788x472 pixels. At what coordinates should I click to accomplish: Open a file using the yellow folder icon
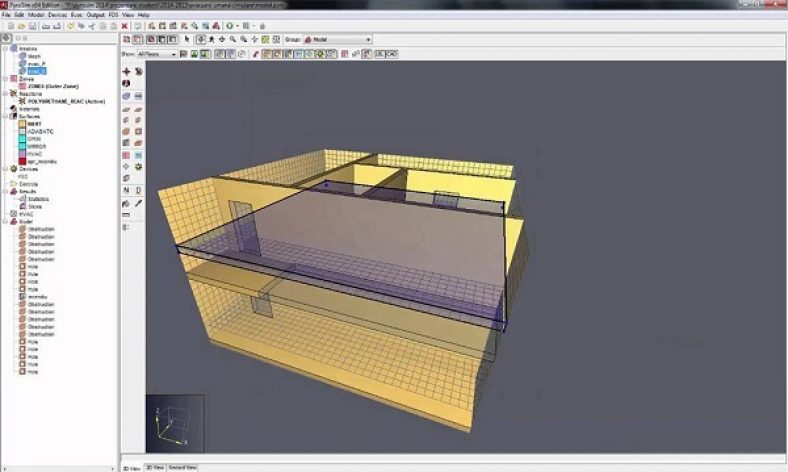pyautogui.click(x=22, y=26)
